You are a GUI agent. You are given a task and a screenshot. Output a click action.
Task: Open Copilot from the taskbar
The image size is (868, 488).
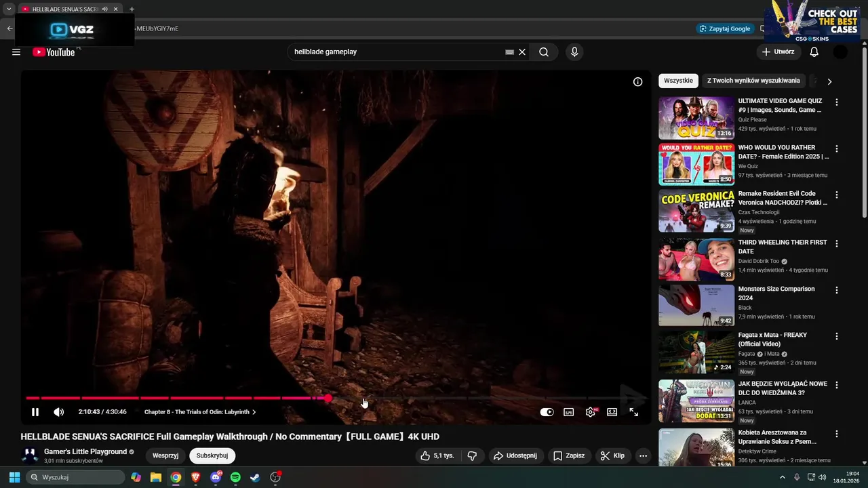pyautogui.click(x=136, y=477)
